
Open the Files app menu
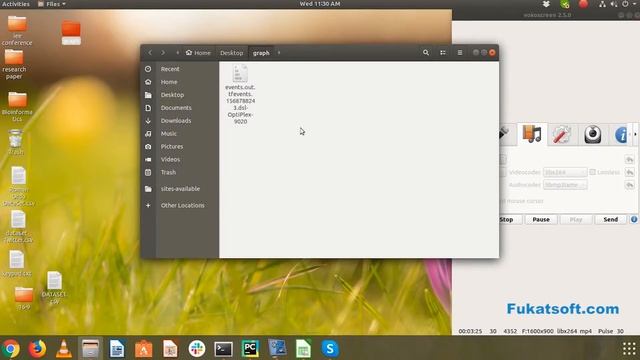52,4
